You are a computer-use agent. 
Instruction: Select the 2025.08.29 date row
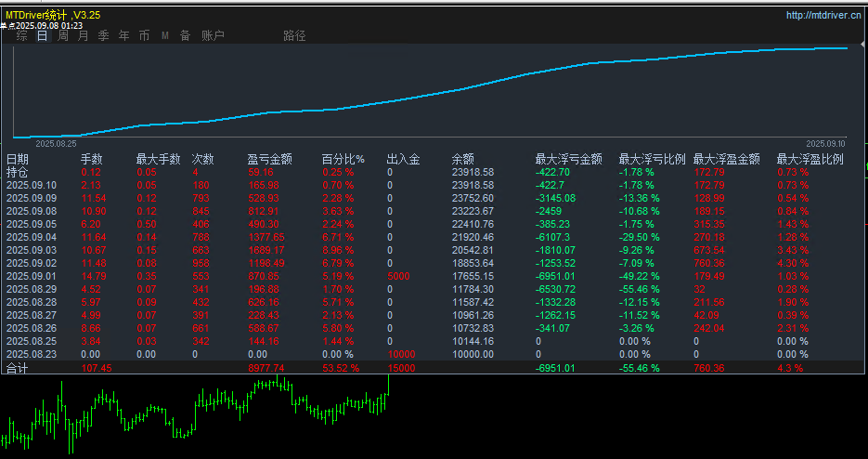click(x=31, y=289)
